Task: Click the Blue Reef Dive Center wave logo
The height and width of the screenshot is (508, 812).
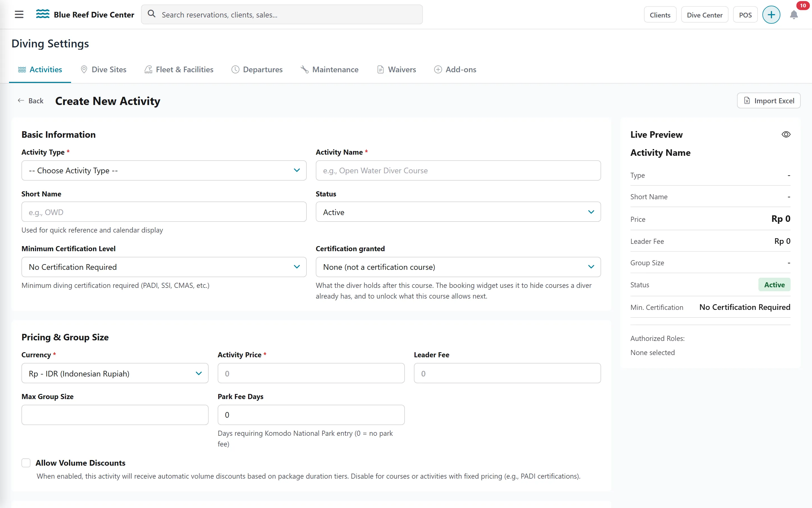Action: [x=43, y=14]
